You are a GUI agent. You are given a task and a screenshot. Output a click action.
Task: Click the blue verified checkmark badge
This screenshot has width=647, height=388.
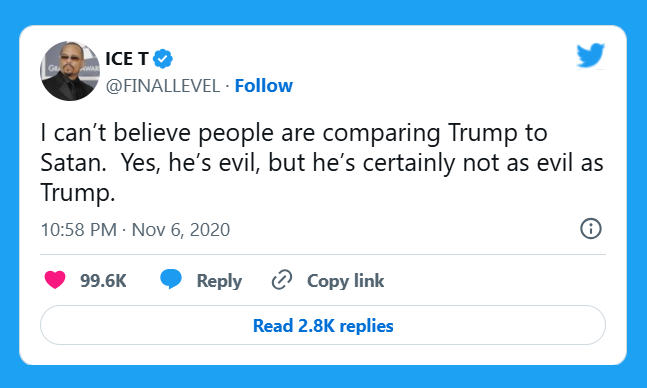pos(163,58)
